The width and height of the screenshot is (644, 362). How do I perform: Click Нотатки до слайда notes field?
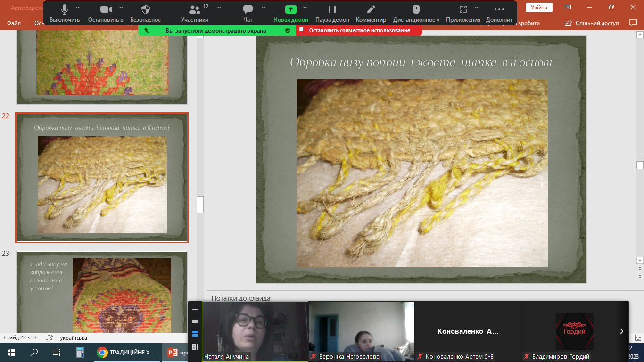click(x=241, y=298)
